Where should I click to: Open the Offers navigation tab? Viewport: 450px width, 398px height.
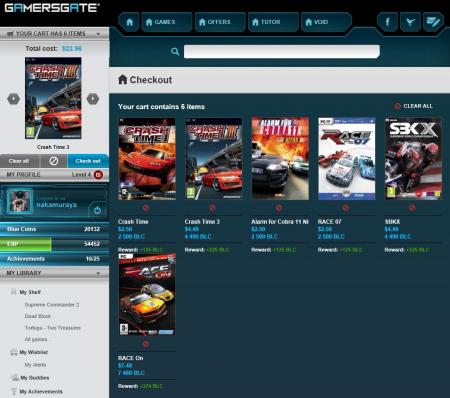[220, 22]
